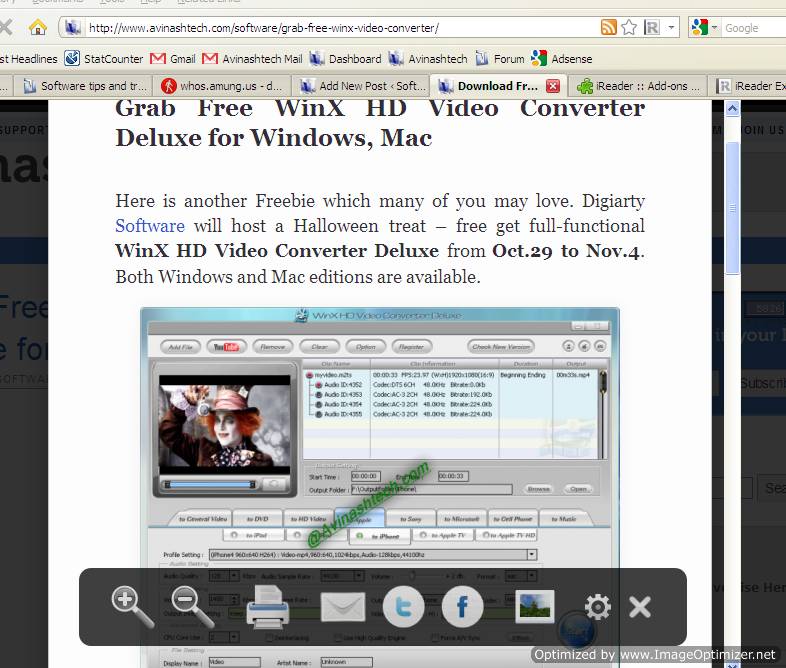786x668 pixels.
Task: Click the zoom out magnifier icon
Action: [x=192, y=607]
